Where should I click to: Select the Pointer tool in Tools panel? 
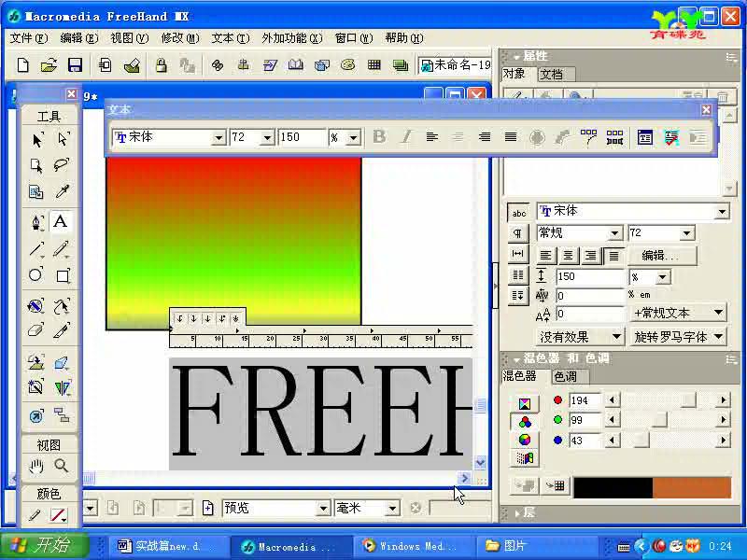[36, 139]
